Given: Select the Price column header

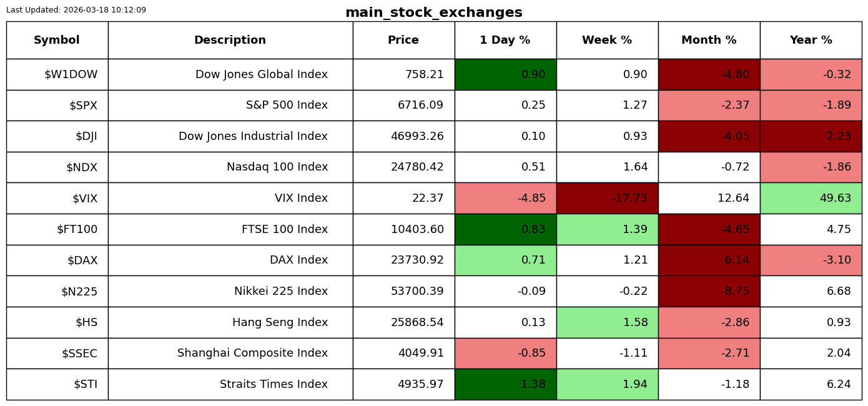Looking at the screenshot, I should click(x=403, y=40).
